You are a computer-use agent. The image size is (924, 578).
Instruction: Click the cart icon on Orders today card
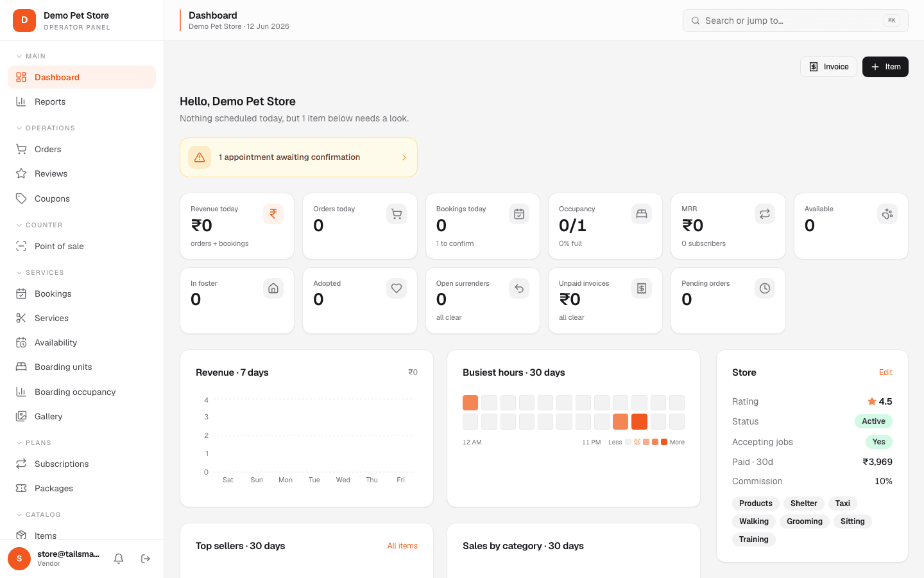coord(397,214)
